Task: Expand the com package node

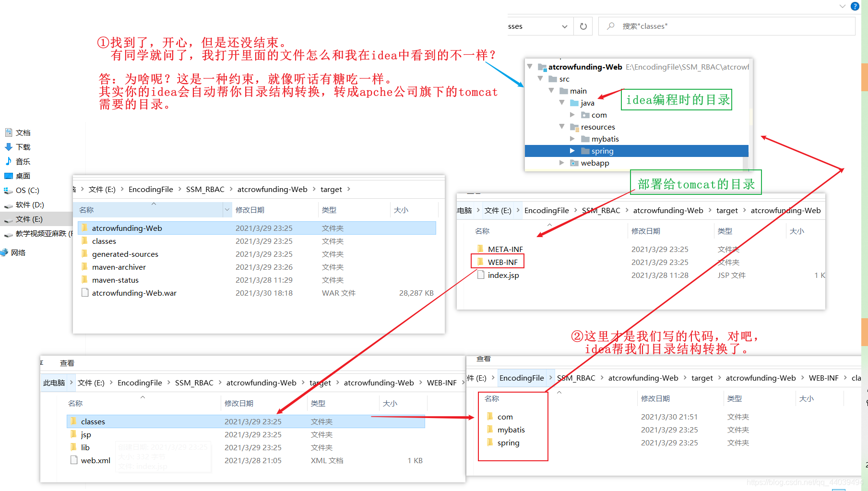Action: [572, 115]
